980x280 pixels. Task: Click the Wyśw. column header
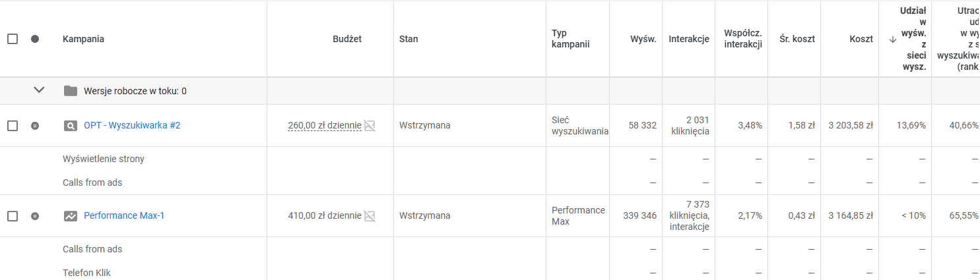(x=643, y=39)
